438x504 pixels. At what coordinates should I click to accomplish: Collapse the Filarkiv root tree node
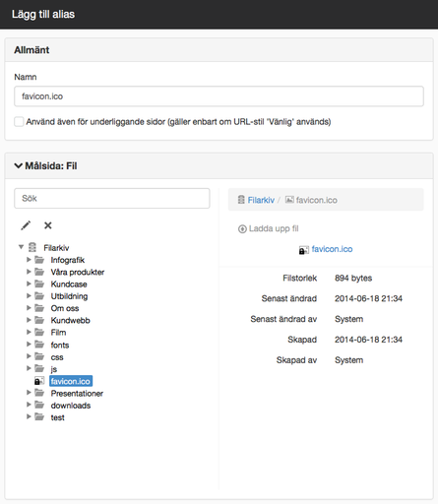pyautogui.click(x=21, y=247)
